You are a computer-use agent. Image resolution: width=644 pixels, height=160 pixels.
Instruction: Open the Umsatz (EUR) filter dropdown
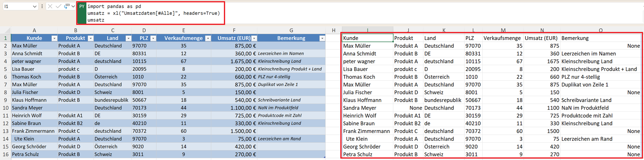[x=254, y=38]
